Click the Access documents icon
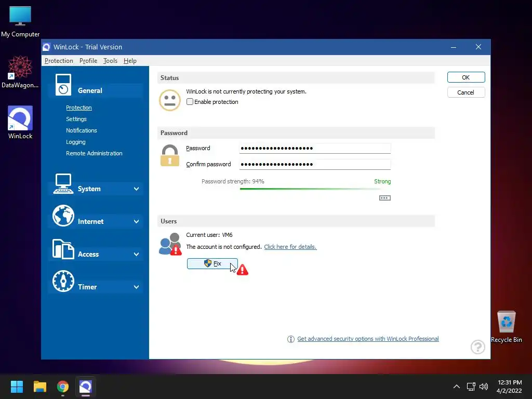 [63, 249]
